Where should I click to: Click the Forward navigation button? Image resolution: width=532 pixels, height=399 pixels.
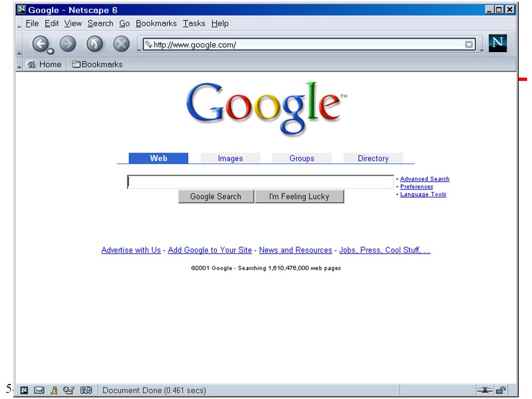[x=68, y=44]
